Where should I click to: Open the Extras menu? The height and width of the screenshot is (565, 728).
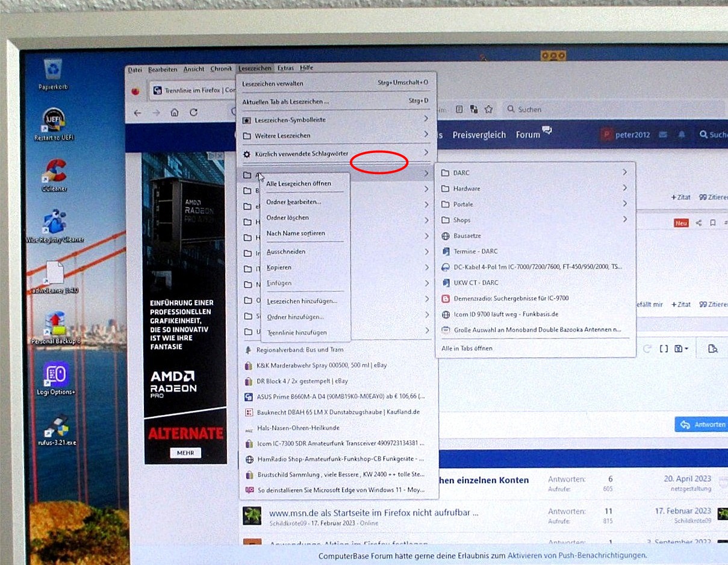coord(285,68)
